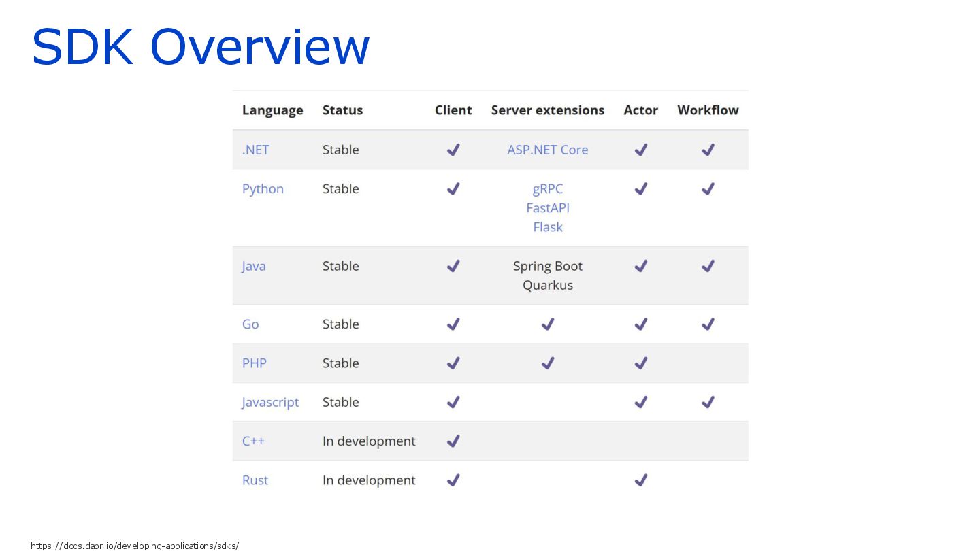Click the Actor column header
The image size is (980, 551).
pos(640,110)
